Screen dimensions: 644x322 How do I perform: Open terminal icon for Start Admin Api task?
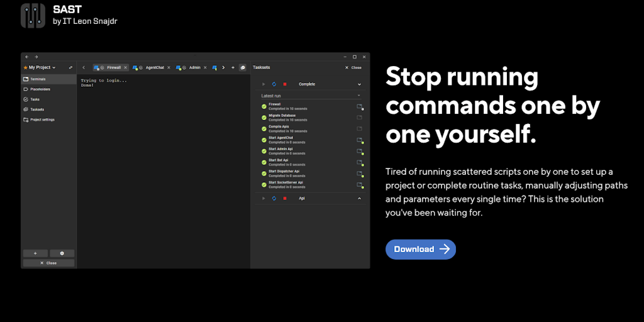tap(359, 151)
